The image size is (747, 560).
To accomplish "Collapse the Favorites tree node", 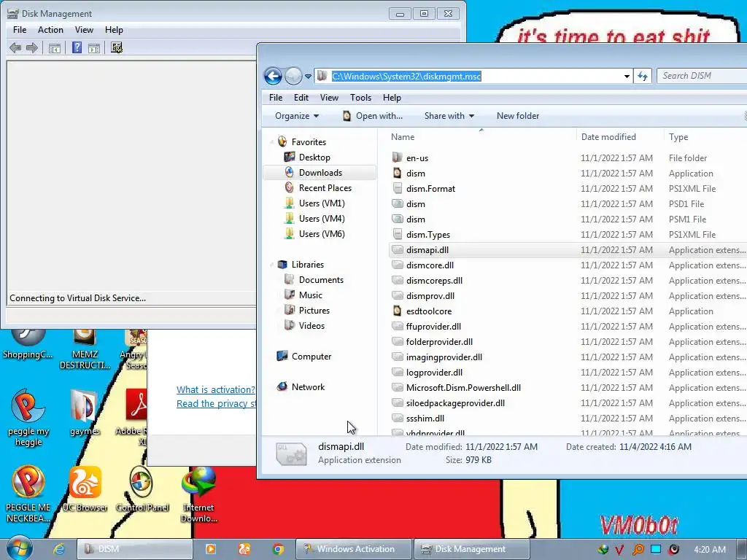I will [x=272, y=142].
